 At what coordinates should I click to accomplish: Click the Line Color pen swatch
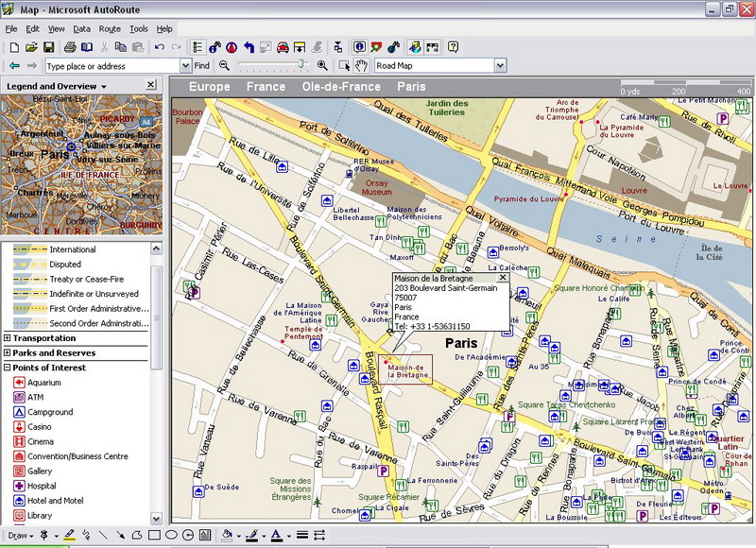[x=252, y=535]
